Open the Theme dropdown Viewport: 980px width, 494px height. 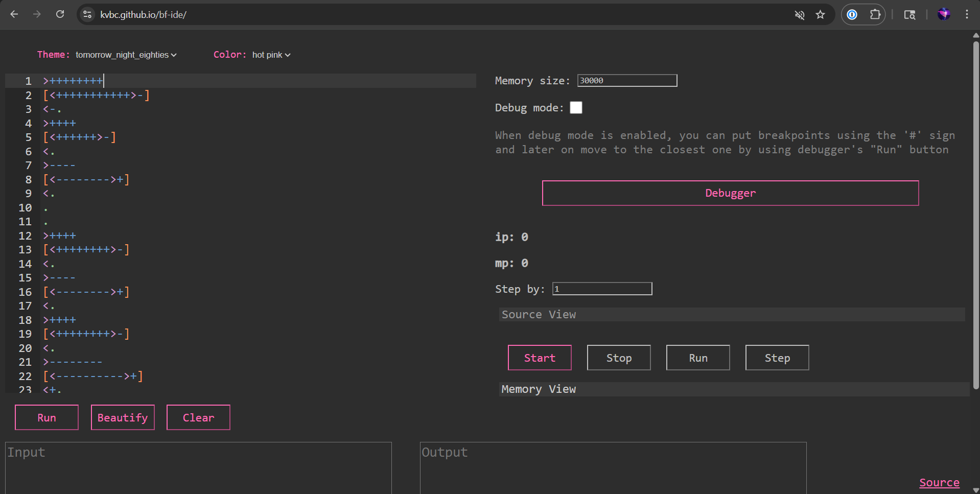point(126,55)
